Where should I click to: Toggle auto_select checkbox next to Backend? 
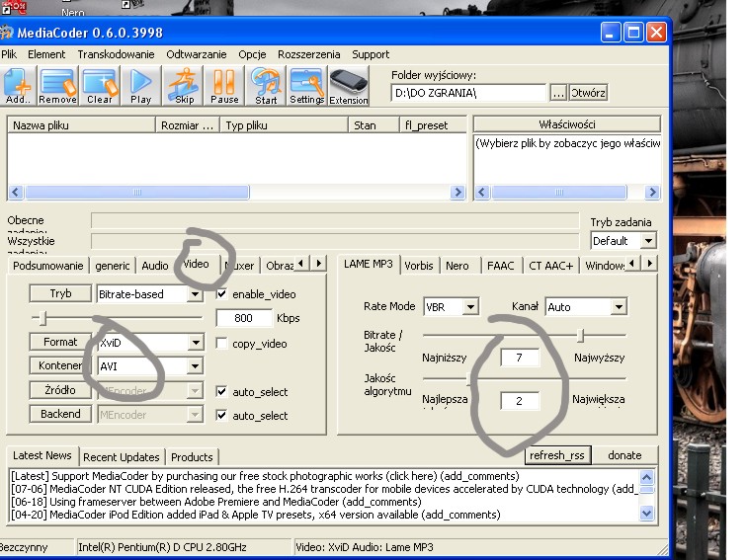coord(221,415)
